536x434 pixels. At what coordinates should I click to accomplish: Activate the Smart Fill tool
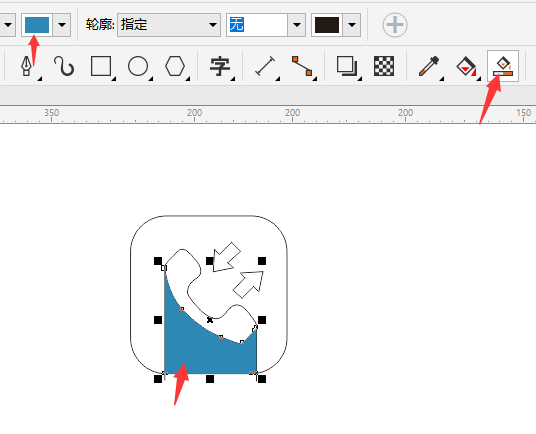click(x=503, y=66)
